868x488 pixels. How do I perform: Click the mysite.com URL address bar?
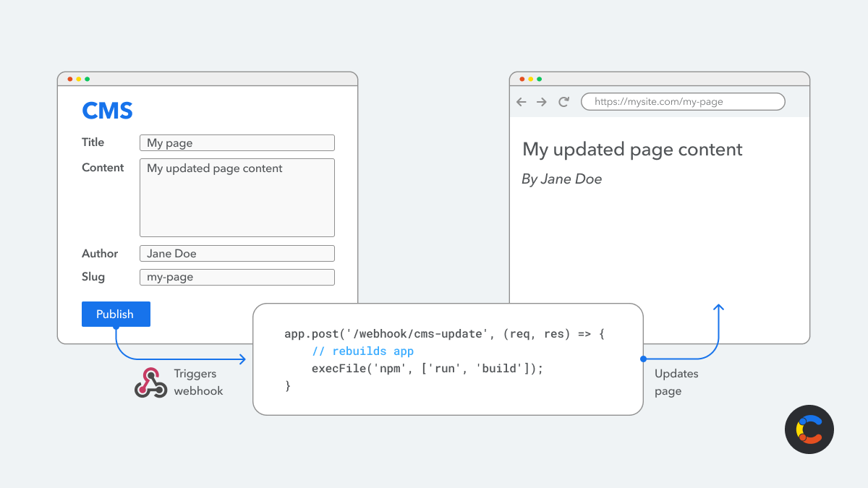[x=683, y=101]
